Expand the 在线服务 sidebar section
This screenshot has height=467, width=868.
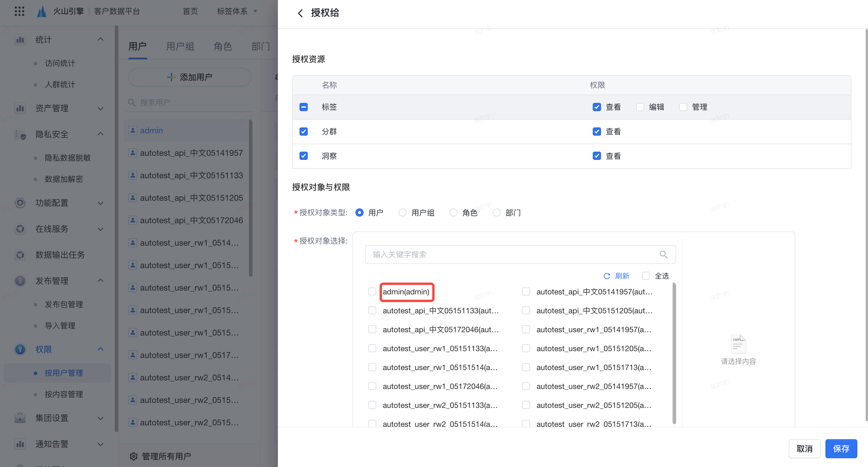click(x=101, y=229)
